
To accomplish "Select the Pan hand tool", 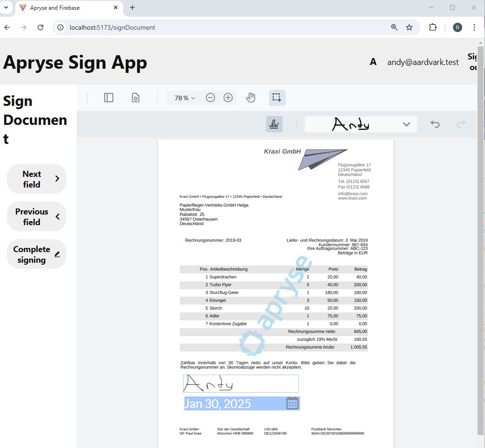I will tap(250, 97).
